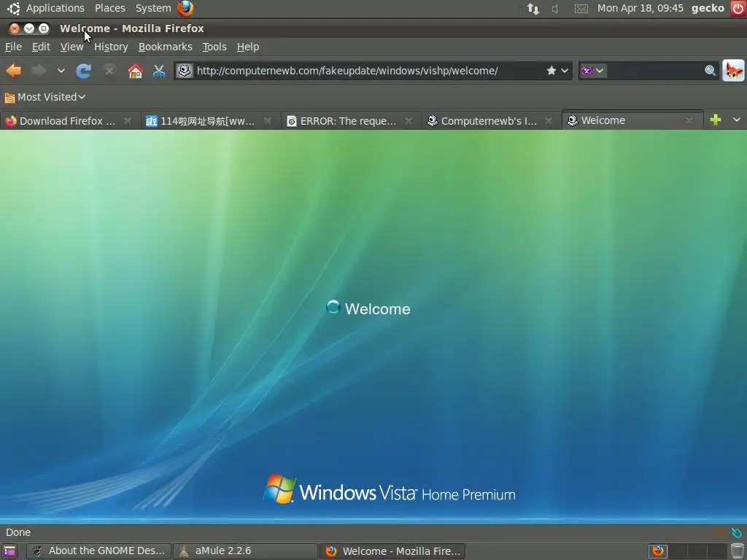Close the Welcome tab
This screenshot has height=560, width=747.
click(x=689, y=121)
